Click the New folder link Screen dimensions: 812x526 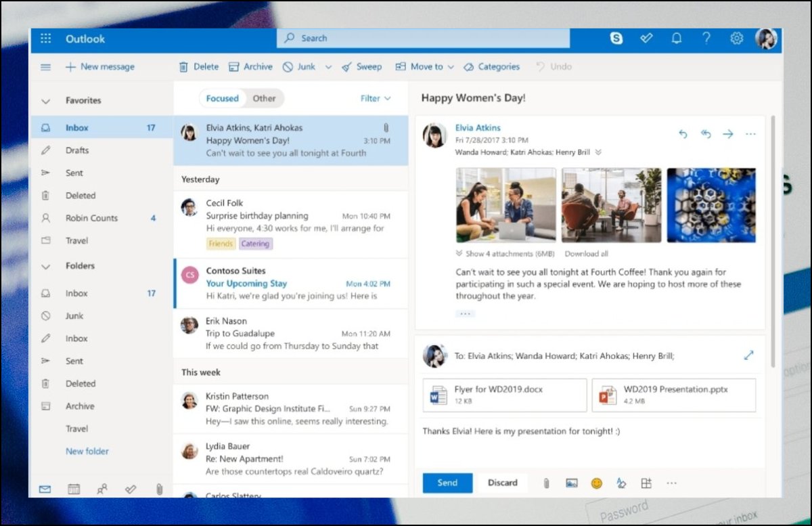coord(87,452)
